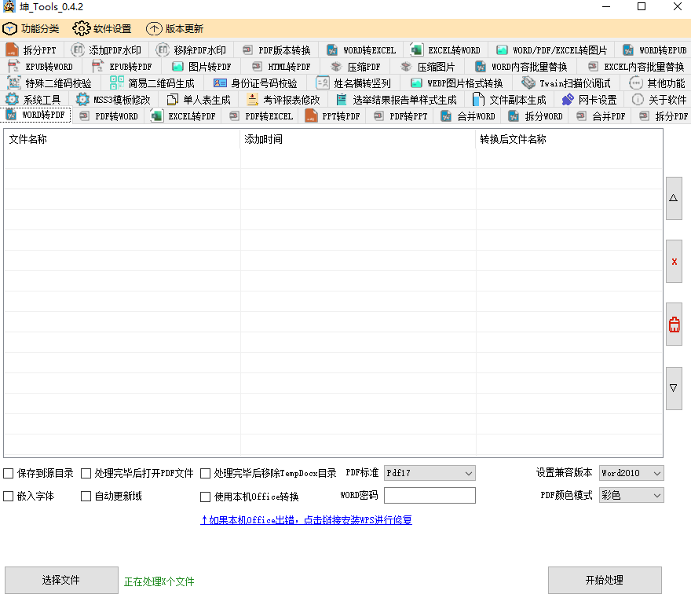Open the Twain扫描仪调试 tool
The height and width of the screenshot is (616, 691).
click(x=566, y=83)
